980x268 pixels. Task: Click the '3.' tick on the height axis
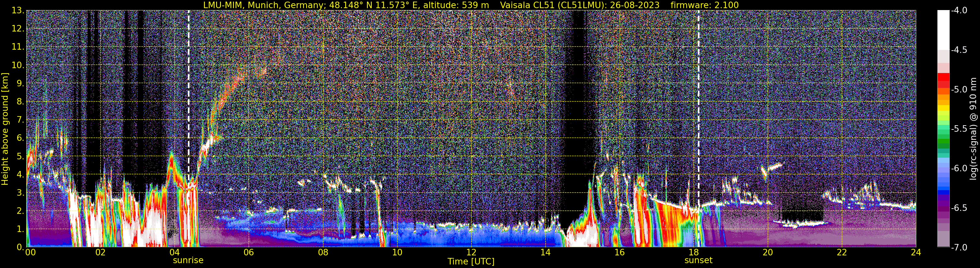20,193
